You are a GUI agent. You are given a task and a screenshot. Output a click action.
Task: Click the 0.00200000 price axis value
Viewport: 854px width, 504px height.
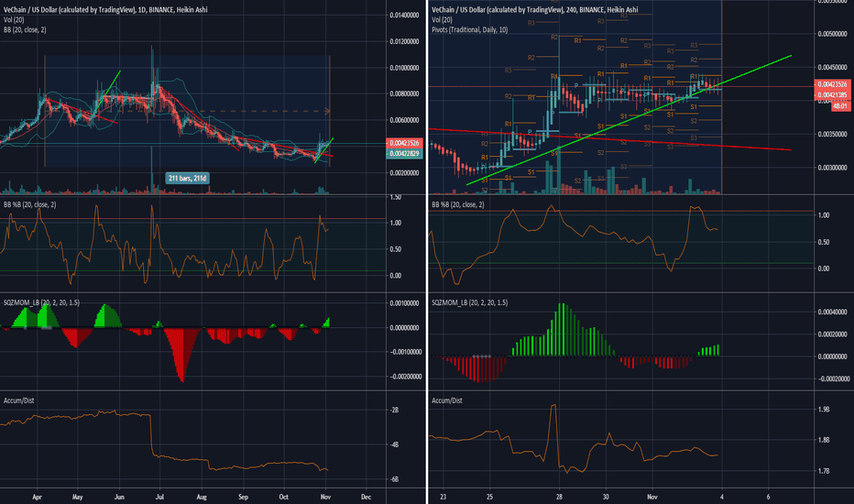405,172
